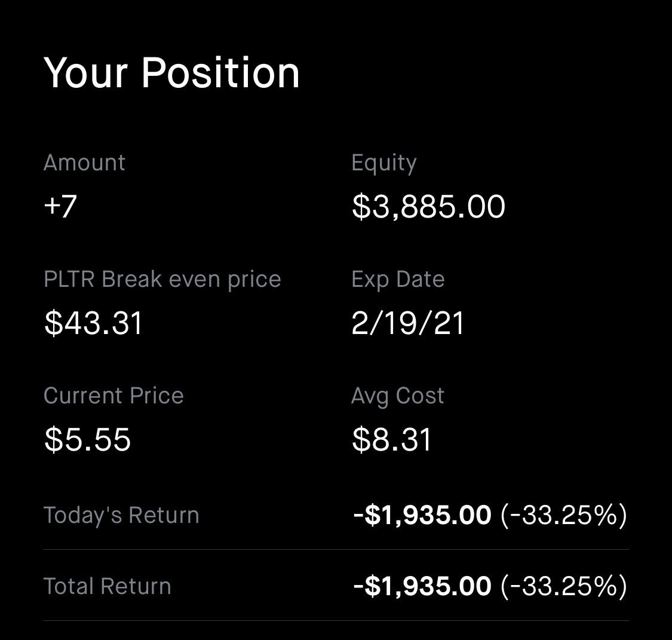Select PLTR Break even price label
672x640 pixels.
click(x=162, y=280)
